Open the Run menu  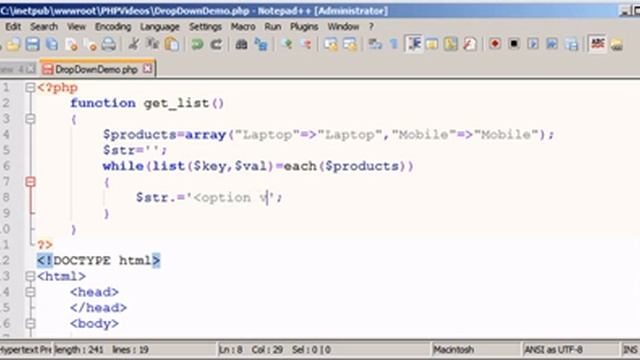(x=273, y=27)
